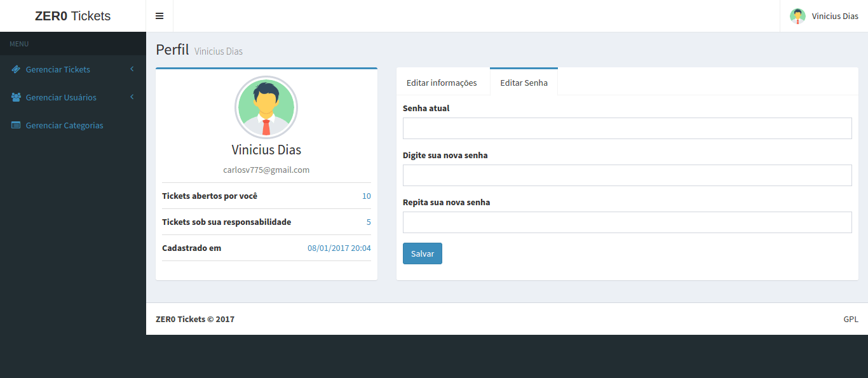Open Vinicius Dias user menu in header
This screenshot has height=378, width=868.
(824, 16)
